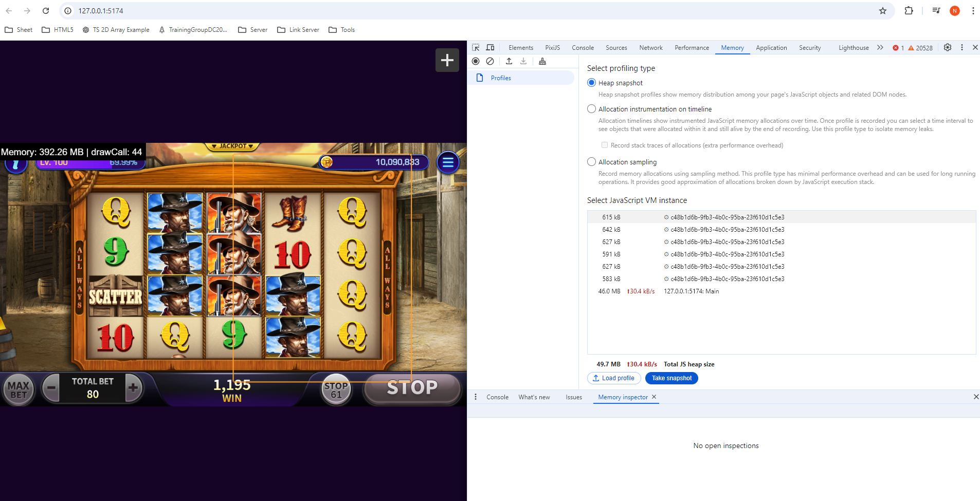Select the 591 kB VM instance row

[x=782, y=254]
